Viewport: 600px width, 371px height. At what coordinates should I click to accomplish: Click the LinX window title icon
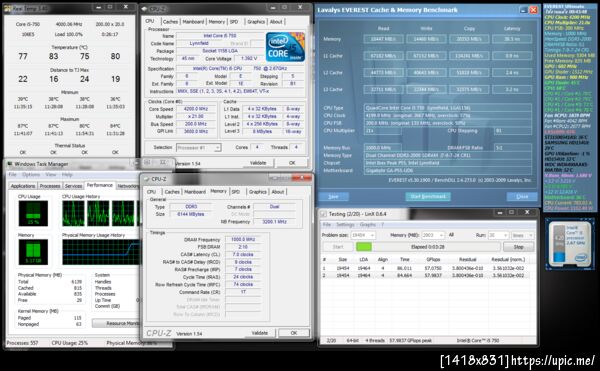[324, 214]
